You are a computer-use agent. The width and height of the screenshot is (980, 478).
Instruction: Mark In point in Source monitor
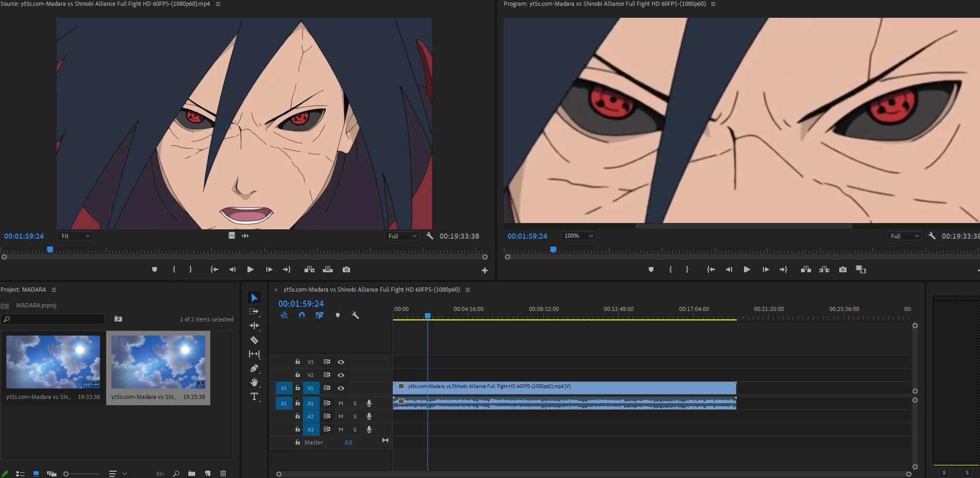[x=174, y=270]
